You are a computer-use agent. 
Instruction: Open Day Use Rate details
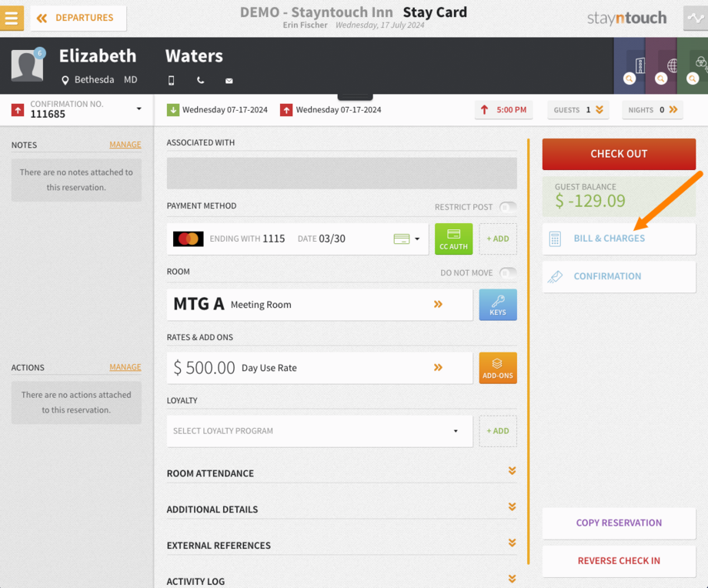point(319,368)
